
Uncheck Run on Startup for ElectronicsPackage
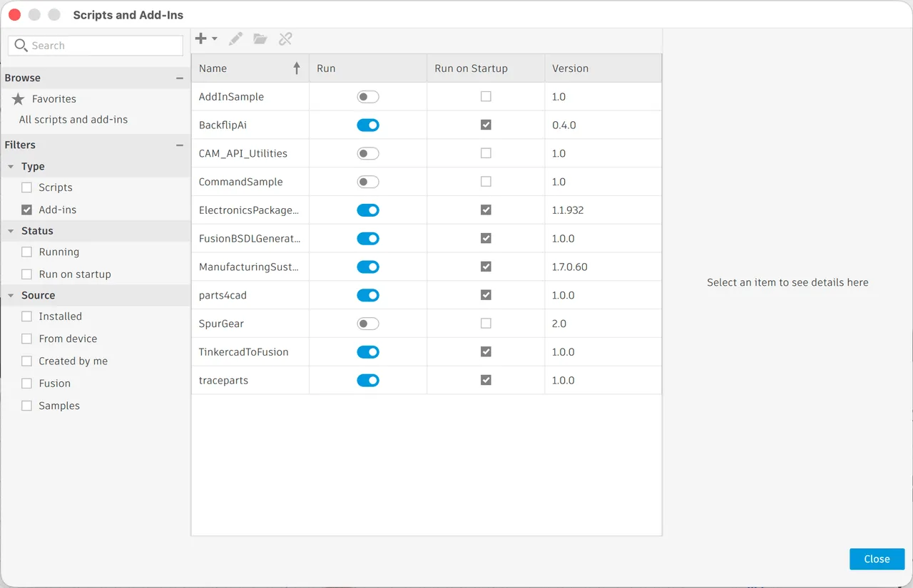click(x=486, y=210)
